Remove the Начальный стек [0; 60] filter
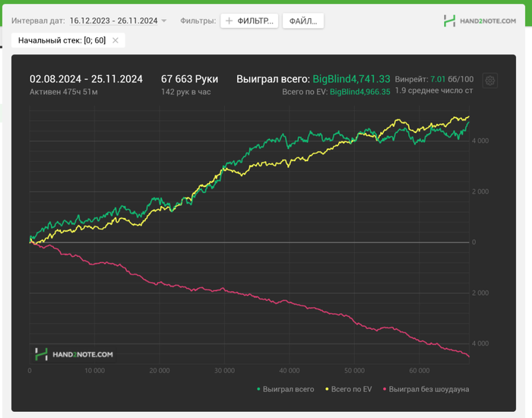532x418 pixels. [116, 40]
